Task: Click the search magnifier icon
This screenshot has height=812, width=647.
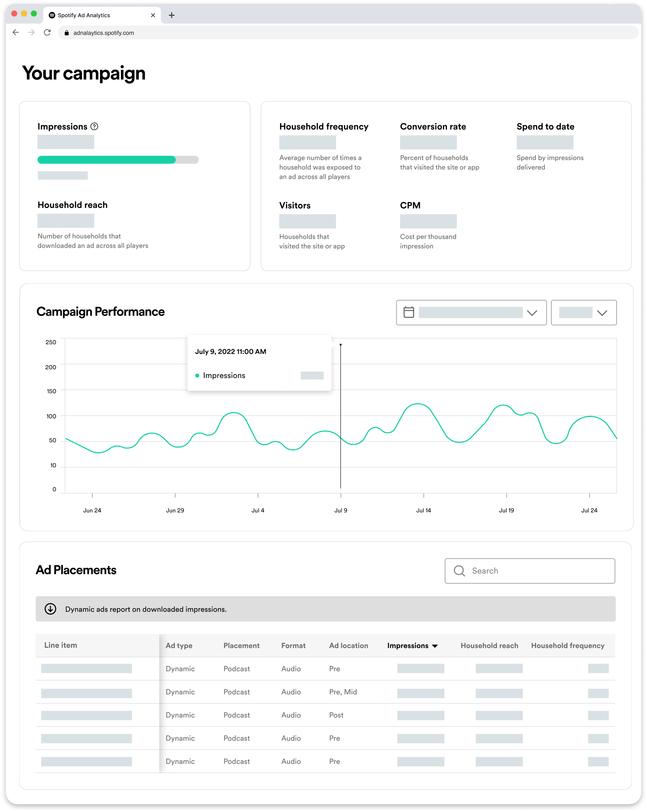Action: click(459, 571)
